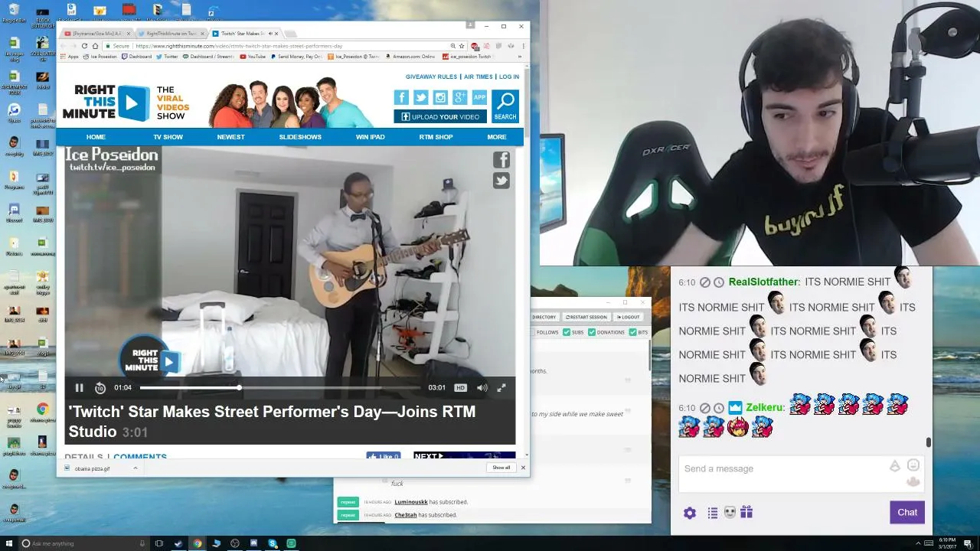Send the chat message with Chat button
This screenshot has width=980, height=551.
click(907, 513)
